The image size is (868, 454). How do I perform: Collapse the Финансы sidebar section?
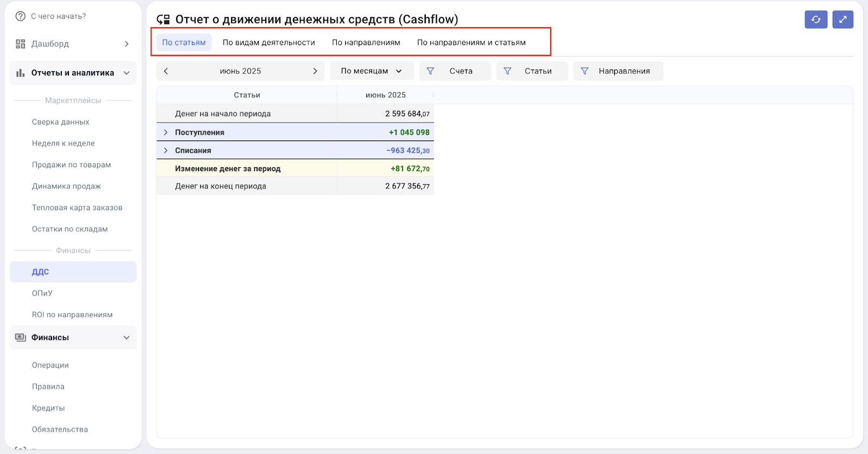coord(126,337)
